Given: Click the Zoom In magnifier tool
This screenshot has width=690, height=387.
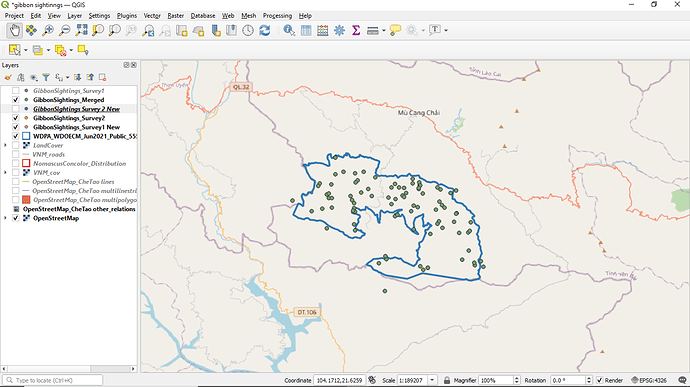Looking at the screenshot, I should (48, 30).
